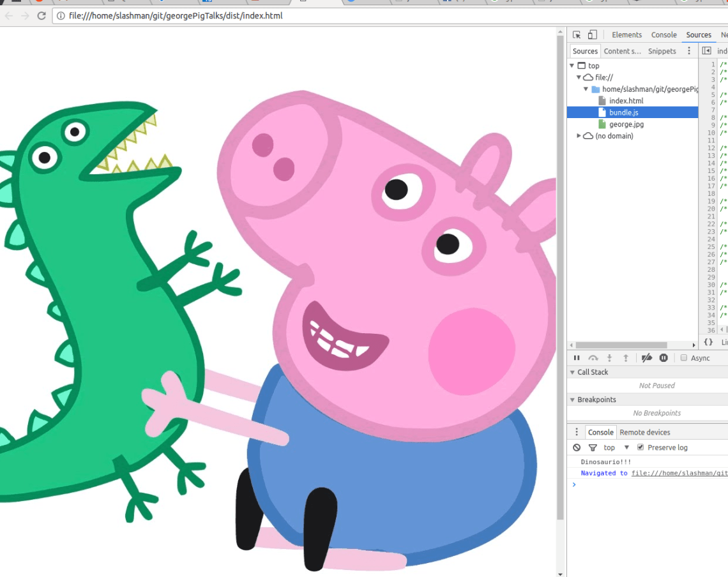The image size is (728, 577).
Task: Toggle pause on exceptions icon
Action: (664, 358)
